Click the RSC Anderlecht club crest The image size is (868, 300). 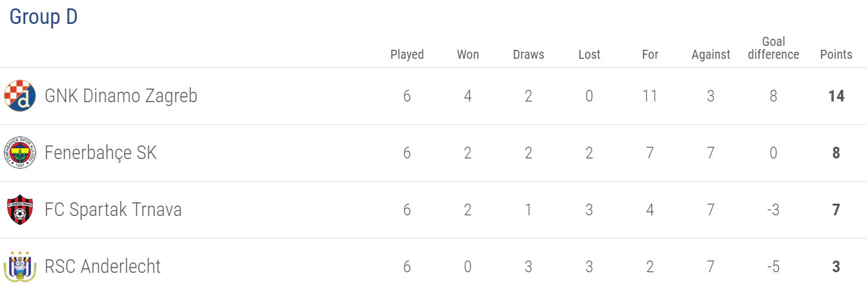coord(21,267)
